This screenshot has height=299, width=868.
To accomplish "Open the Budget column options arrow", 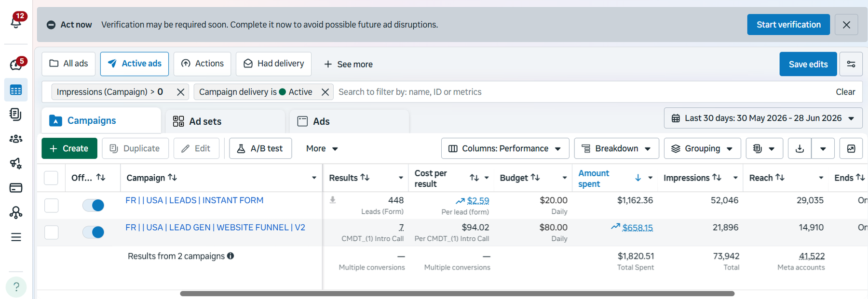I will pyautogui.click(x=564, y=178).
